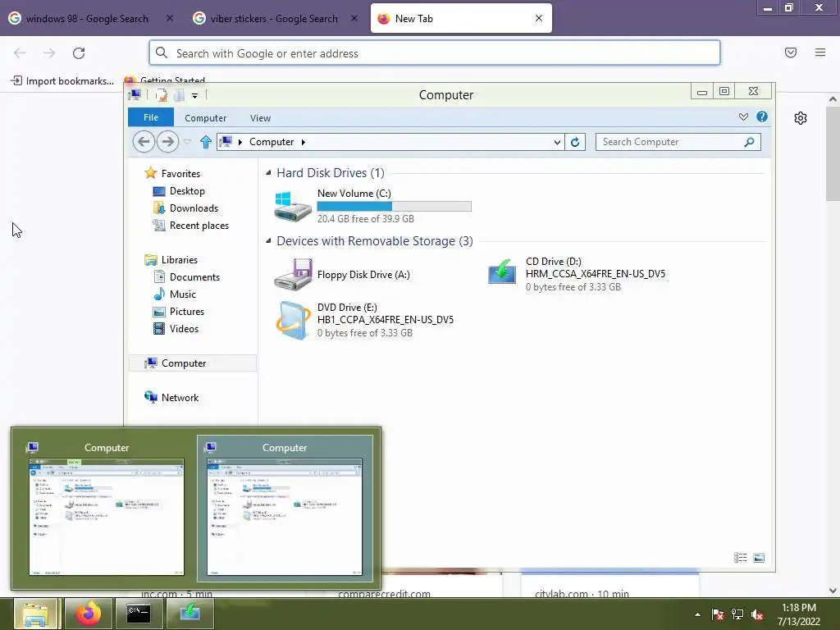This screenshot has height=630, width=840.
Task: Click Import bookmarks button
Action: [x=62, y=81]
